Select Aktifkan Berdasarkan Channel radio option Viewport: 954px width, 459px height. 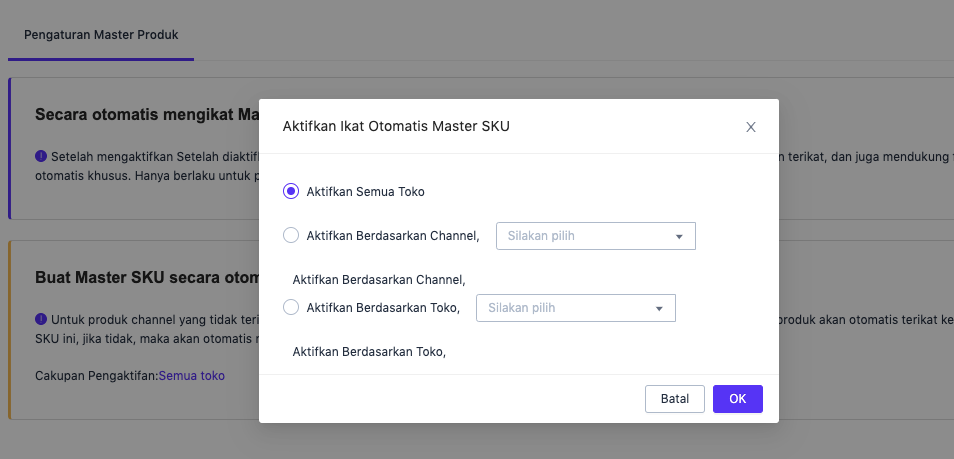[x=291, y=235]
